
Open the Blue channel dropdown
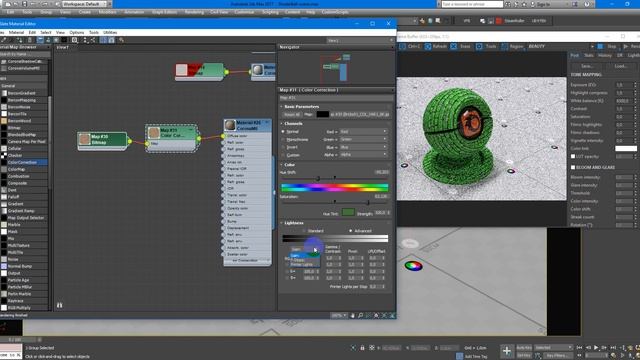[363, 147]
